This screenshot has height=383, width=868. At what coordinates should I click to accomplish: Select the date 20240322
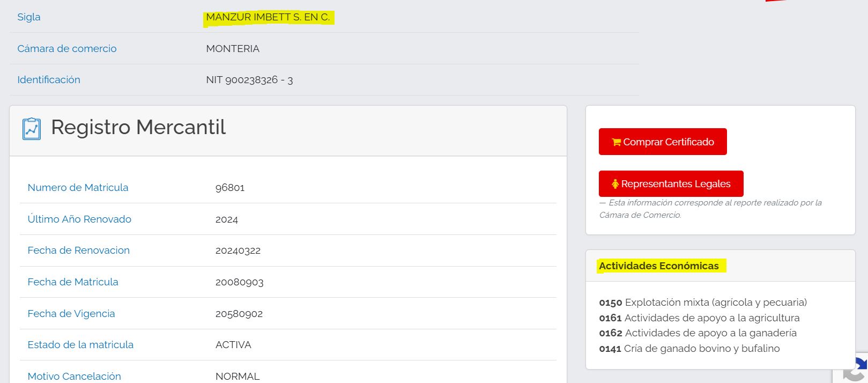(238, 251)
